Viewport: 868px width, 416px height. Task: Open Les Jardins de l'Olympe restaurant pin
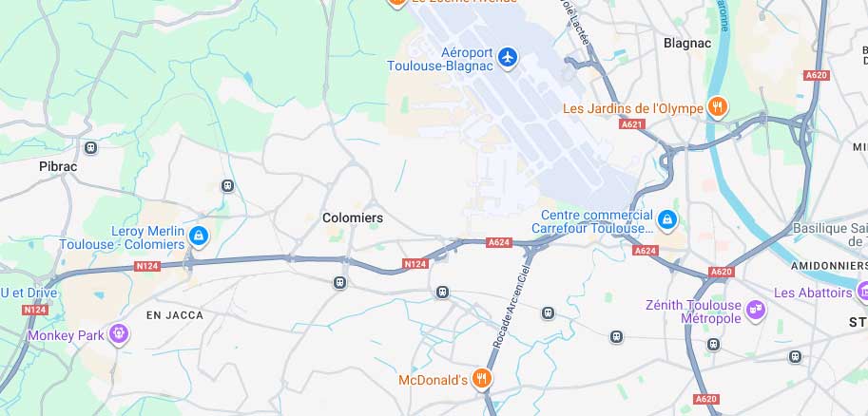(718, 108)
